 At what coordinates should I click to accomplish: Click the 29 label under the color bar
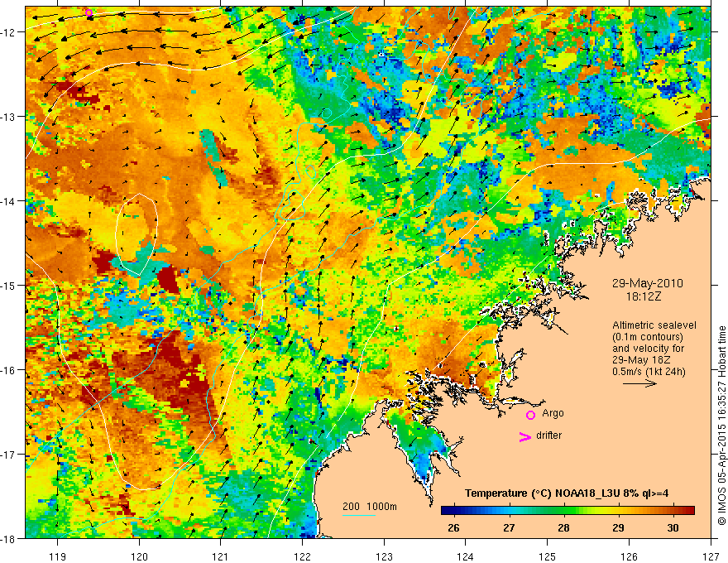[x=618, y=527]
